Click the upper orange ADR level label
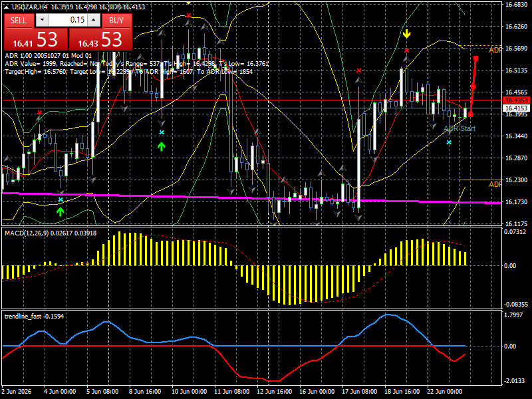 [x=495, y=51]
